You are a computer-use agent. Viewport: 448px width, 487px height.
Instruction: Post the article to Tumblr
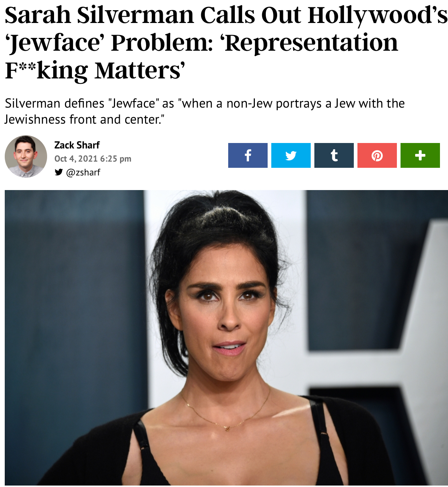coord(334,155)
